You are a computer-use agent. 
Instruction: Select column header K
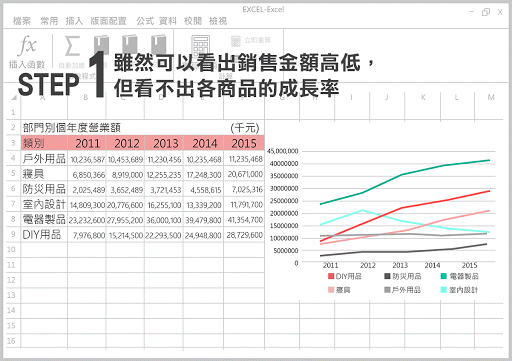423,97
